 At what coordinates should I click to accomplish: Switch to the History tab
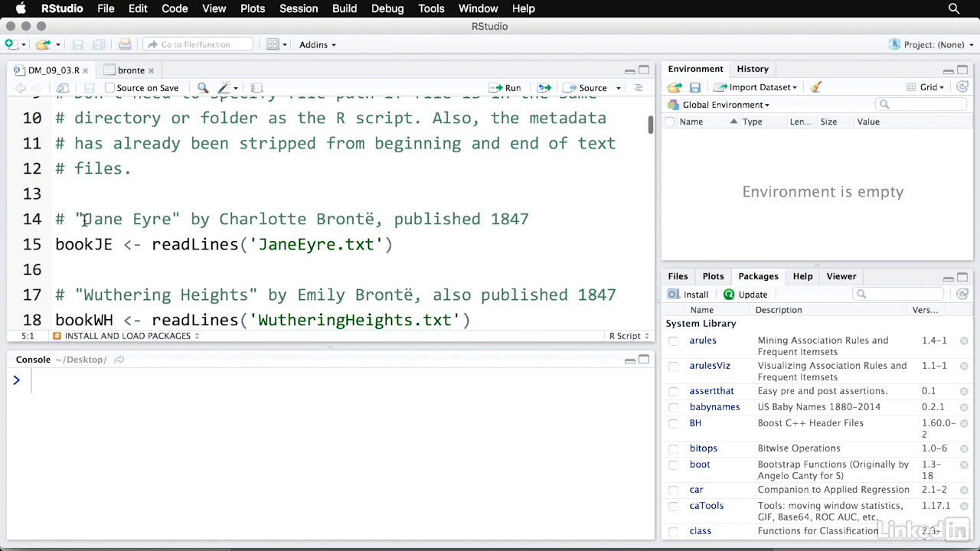(752, 69)
